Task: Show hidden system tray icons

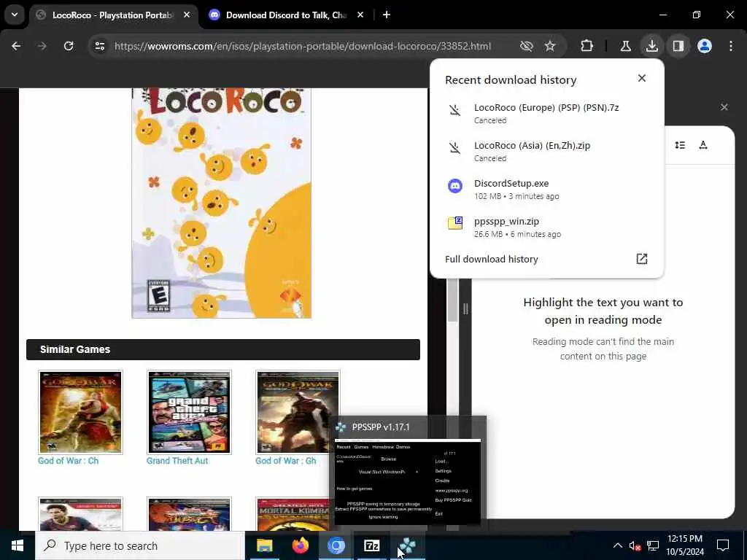Action: point(617,545)
